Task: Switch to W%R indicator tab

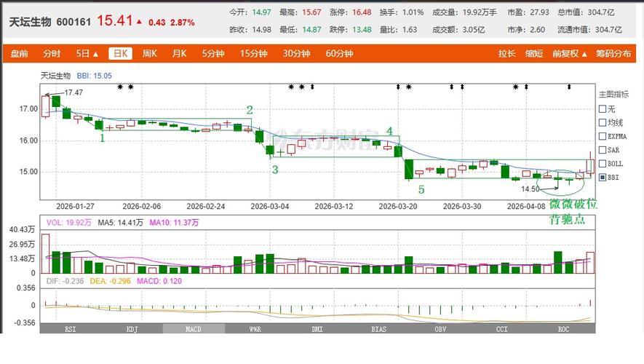Action: coord(255,329)
